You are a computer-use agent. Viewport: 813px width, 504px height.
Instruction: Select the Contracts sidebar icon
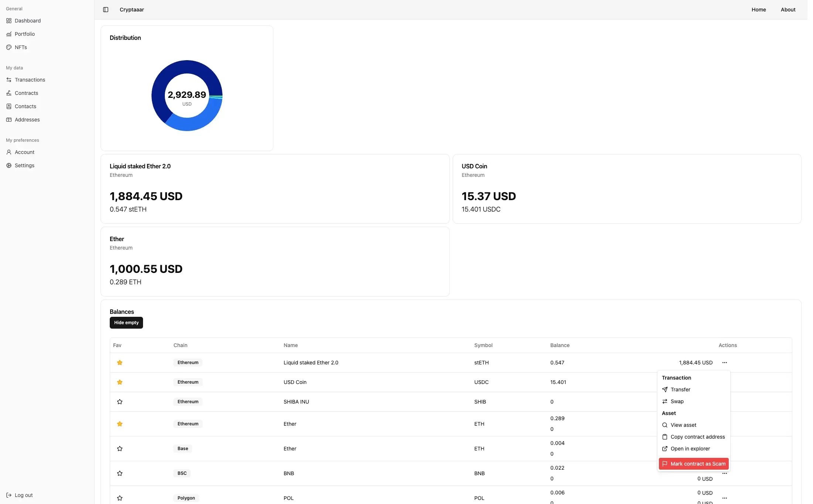tap(9, 93)
